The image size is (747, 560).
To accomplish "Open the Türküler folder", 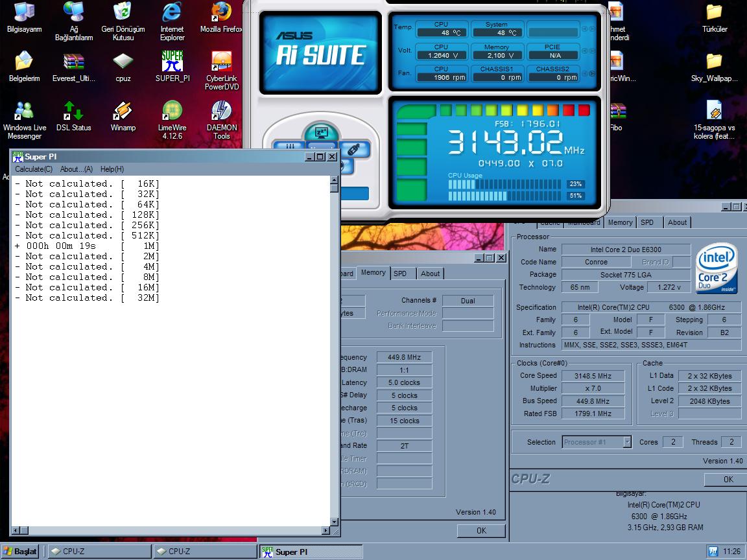I will pyautogui.click(x=714, y=18).
